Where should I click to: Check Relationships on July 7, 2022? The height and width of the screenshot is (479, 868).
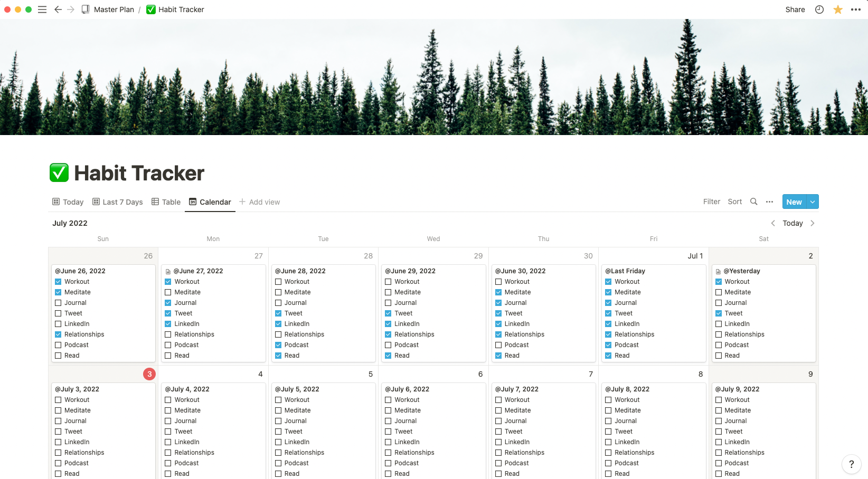[498, 453]
